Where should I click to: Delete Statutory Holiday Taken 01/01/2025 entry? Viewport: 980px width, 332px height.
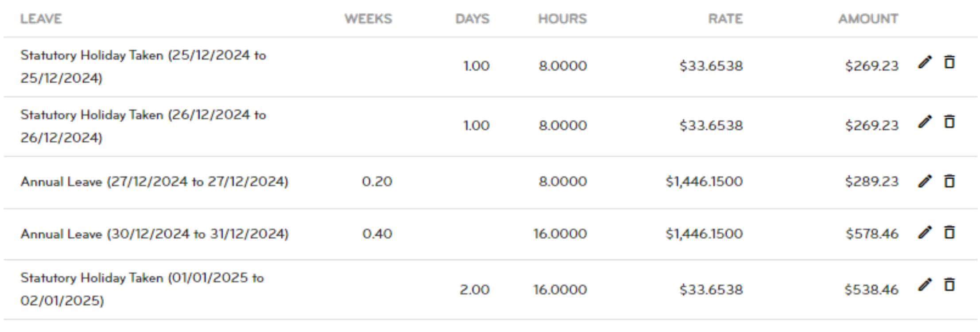[x=949, y=284]
